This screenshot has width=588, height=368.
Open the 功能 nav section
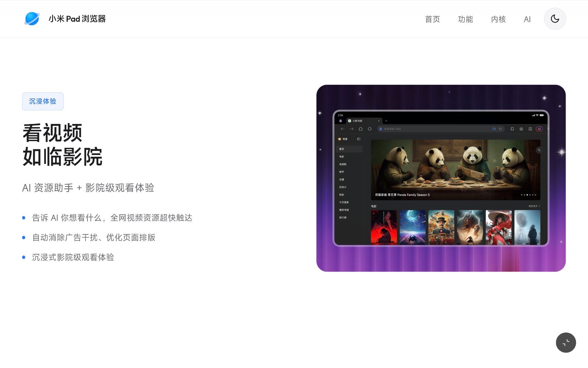click(x=465, y=19)
